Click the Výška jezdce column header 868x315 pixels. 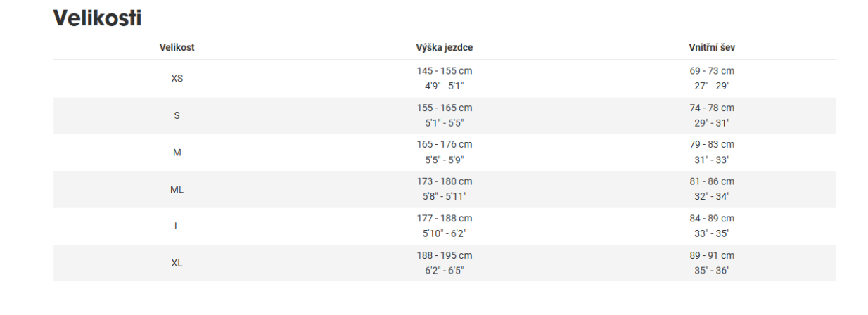click(x=444, y=48)
